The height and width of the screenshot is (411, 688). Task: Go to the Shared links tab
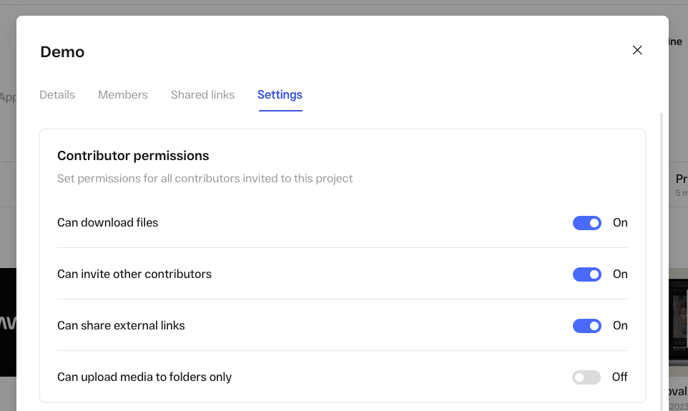point(202,95)
